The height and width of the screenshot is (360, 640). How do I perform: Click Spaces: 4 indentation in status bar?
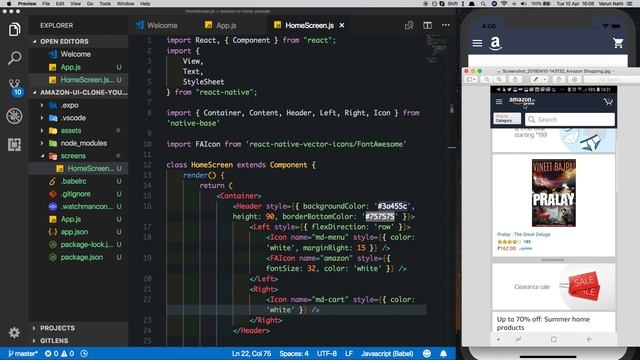[x=294, y=353]
